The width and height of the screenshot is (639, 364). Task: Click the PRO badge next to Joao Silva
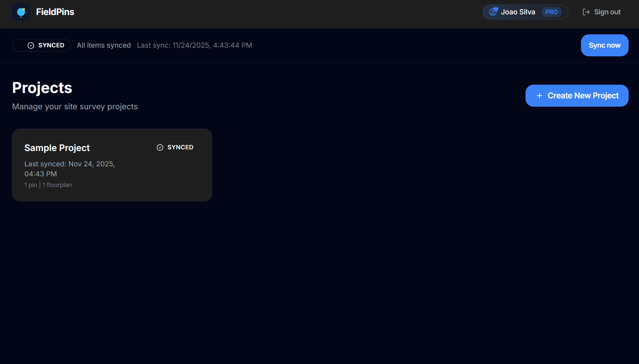click(551, 12)
